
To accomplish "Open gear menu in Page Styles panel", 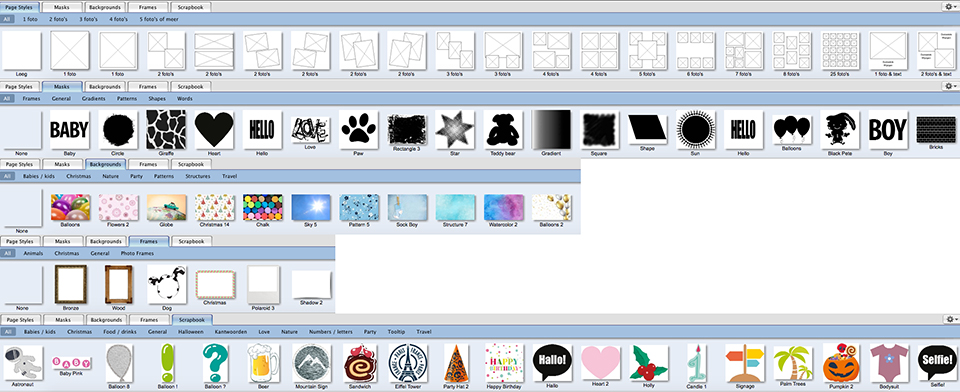I will 950,7.
